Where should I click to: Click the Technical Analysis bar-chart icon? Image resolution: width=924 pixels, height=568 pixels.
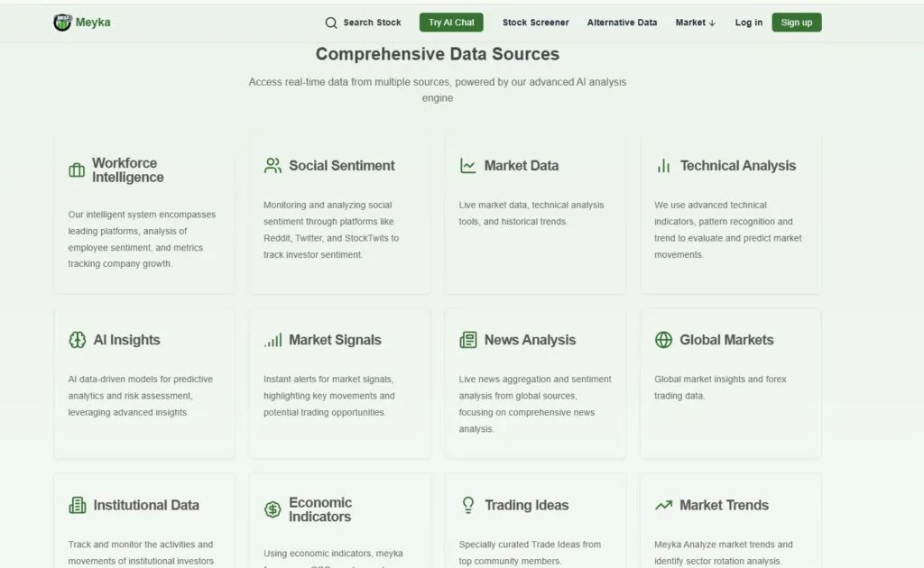[x=662, y=165]
